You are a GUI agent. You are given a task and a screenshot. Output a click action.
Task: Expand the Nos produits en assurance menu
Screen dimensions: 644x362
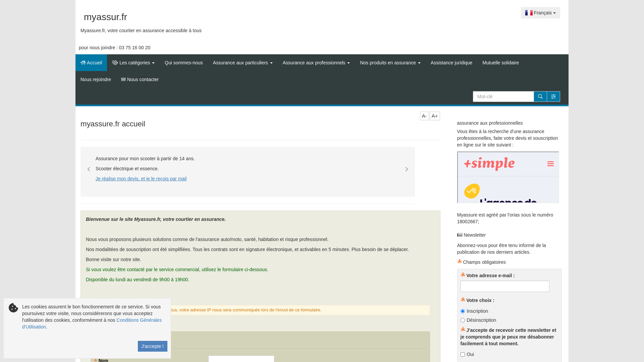click(390, 63)
